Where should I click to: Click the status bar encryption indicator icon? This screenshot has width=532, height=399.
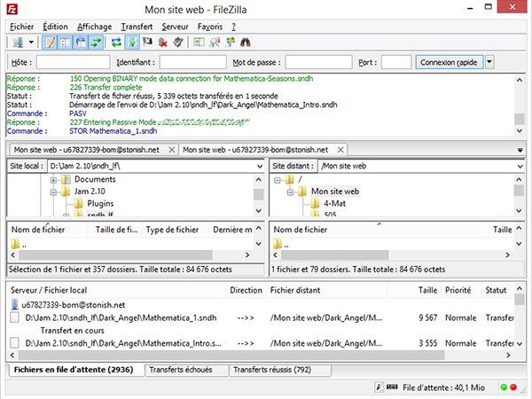(379, 387)
